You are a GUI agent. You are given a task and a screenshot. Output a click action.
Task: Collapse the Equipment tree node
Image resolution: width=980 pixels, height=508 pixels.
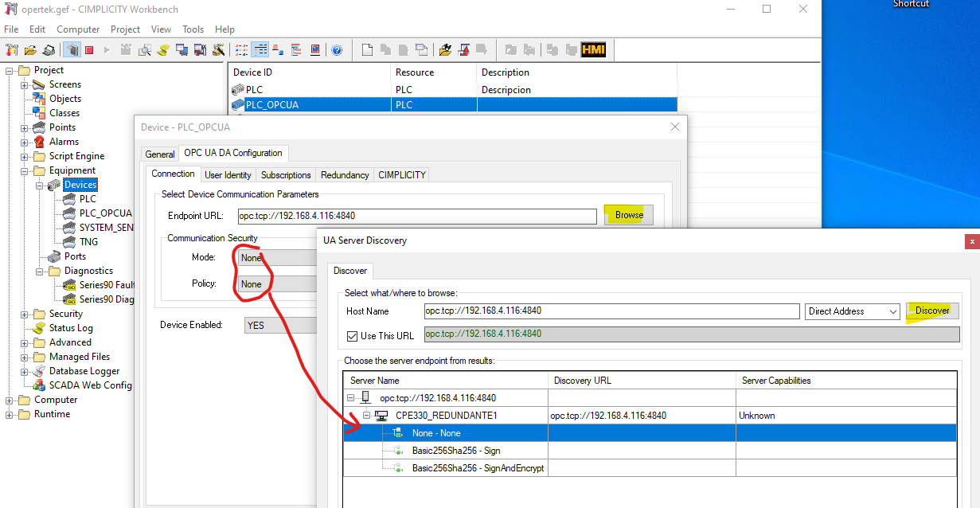25,170
